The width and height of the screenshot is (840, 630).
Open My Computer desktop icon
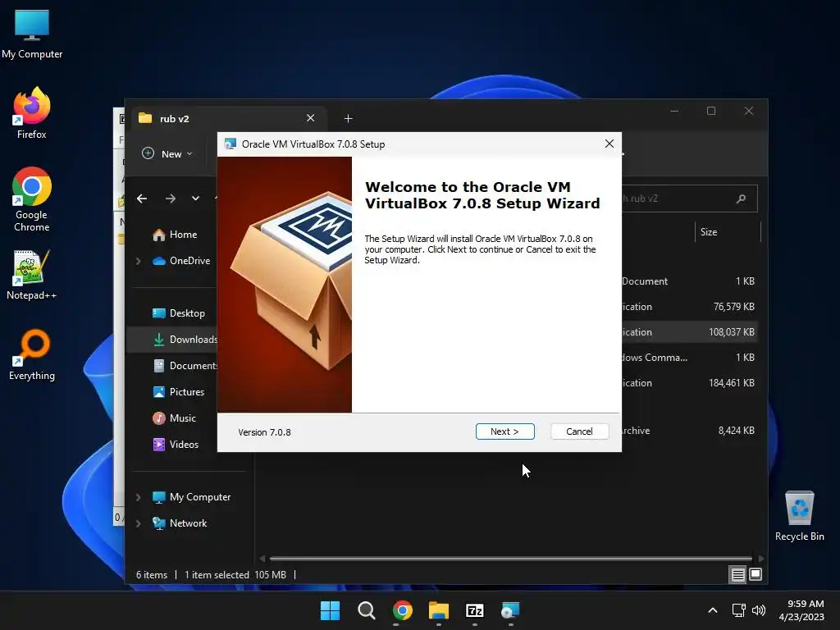coord(32,34)
